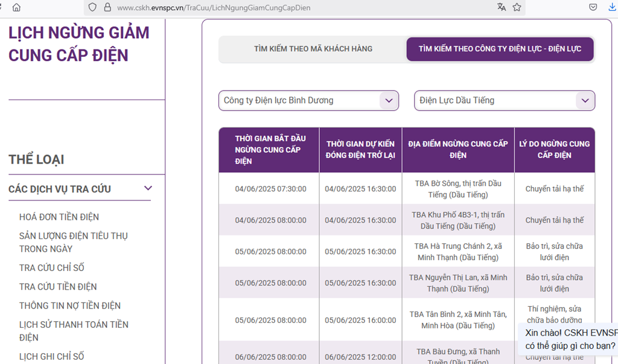
Task: Open the THÔNG TIN NỢ TIỀN ĐIỆN link
Action: click(70, 305)
